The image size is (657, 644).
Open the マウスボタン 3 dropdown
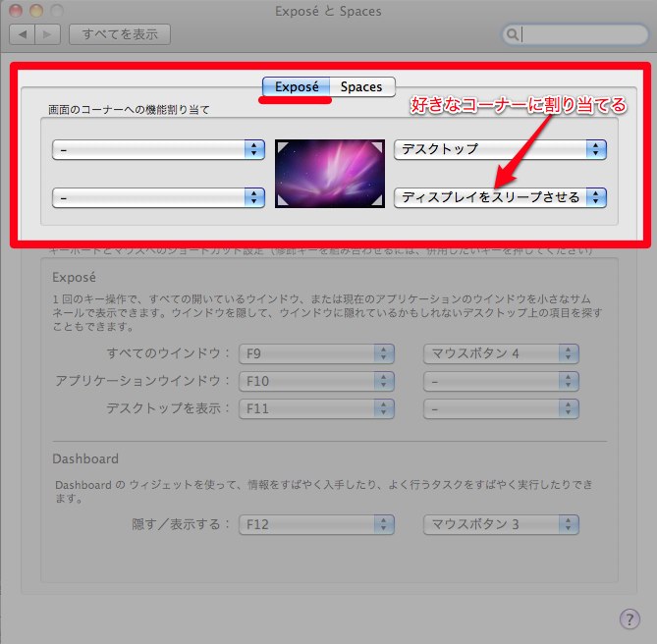(x=501, y=524)
